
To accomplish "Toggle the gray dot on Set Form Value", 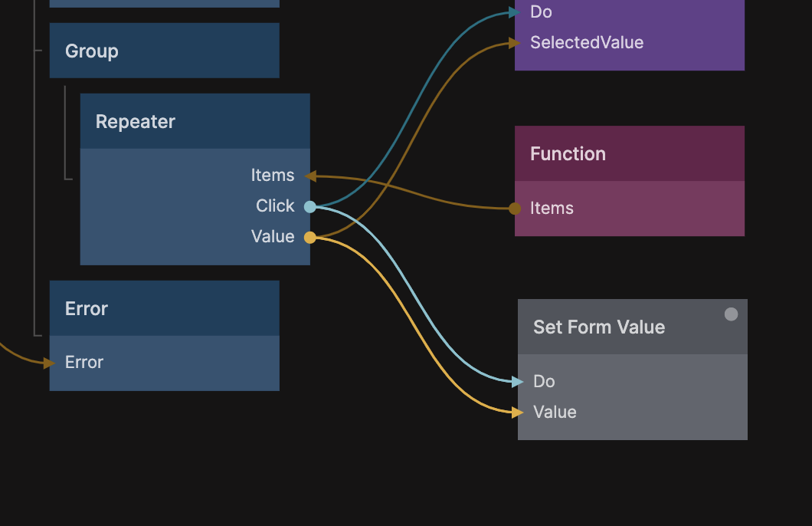I will (x=731, y=314).
